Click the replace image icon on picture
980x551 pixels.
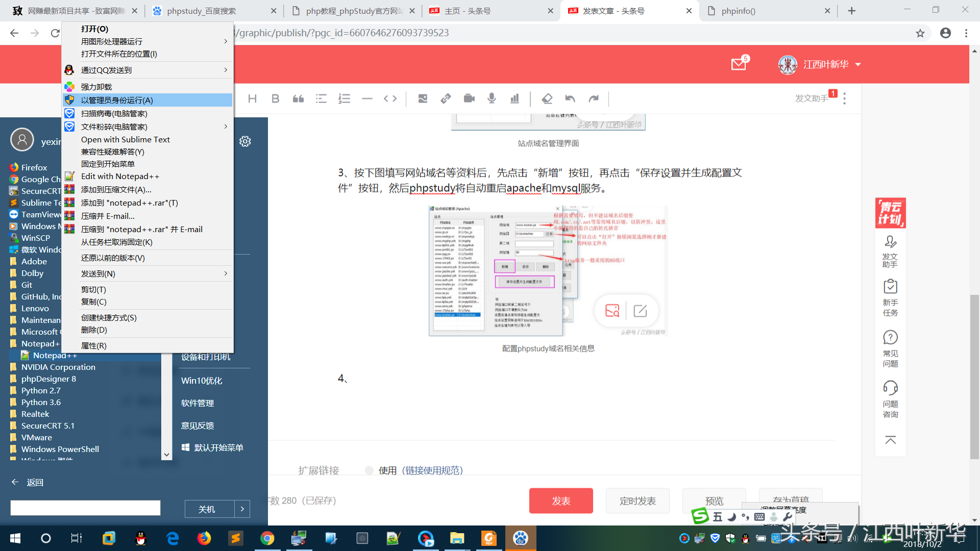612,310
